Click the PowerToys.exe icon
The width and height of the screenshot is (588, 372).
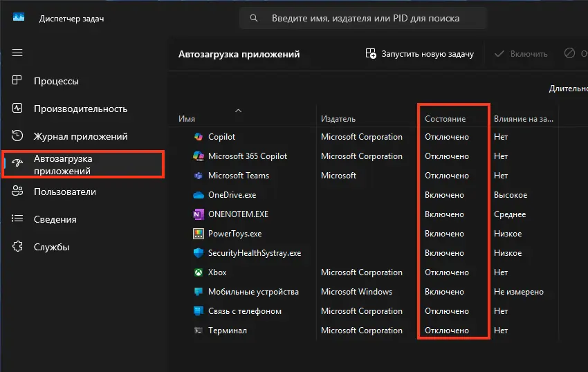coord(198,234)
